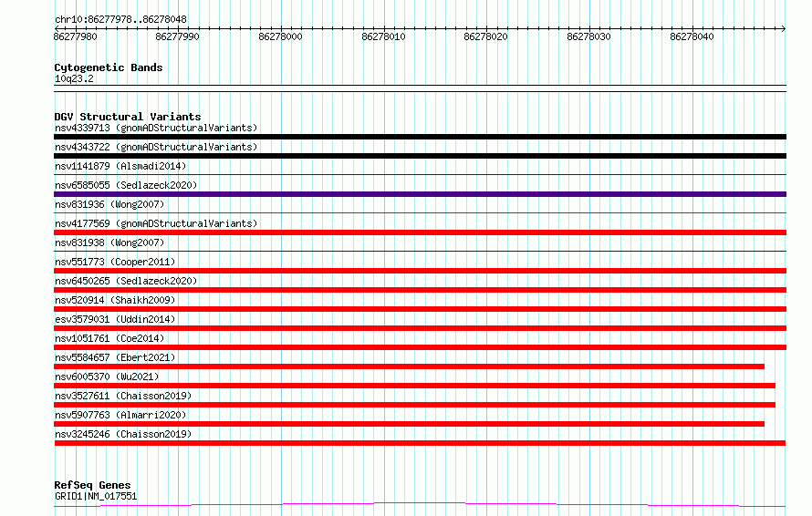Click the Cytogenetic Bands track title

coord(109,67)
